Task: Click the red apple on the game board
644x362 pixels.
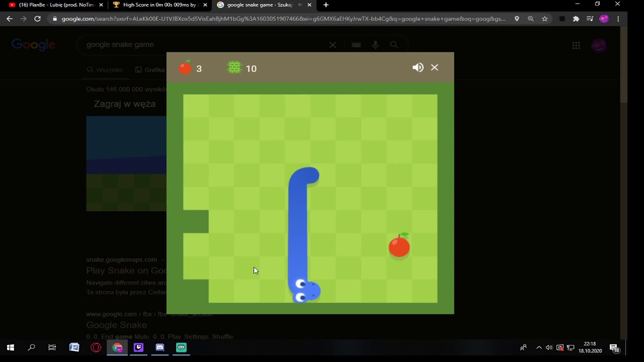Action: coord(399,246)
